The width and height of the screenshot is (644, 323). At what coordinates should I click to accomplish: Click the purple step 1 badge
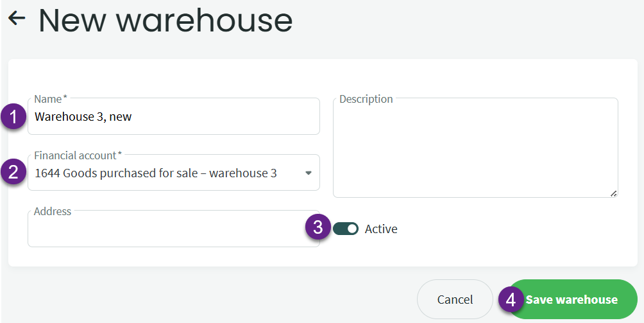tap(14, 117)
